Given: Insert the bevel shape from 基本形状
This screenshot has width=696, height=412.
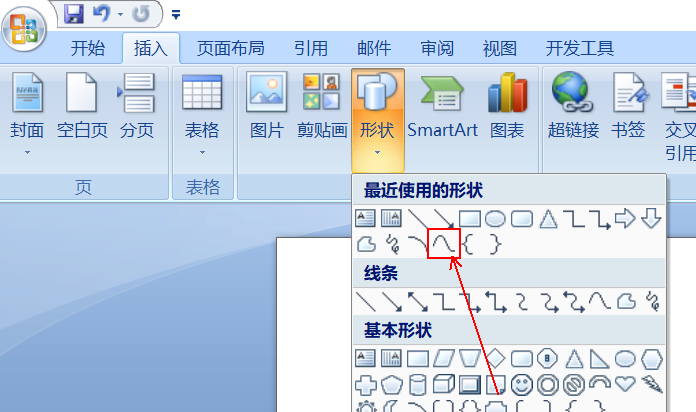Looking at the screenshot, I should point(470,385).
